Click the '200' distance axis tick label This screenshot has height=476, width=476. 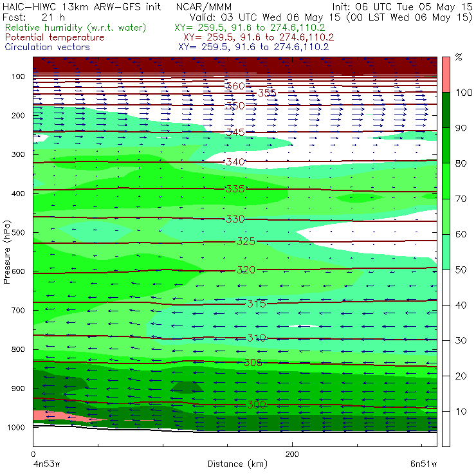292,454
